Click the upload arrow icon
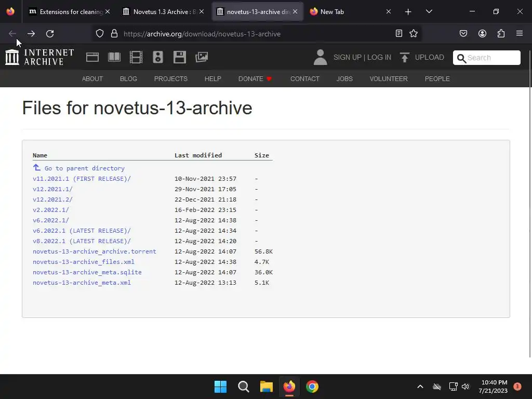 (404, 57)
